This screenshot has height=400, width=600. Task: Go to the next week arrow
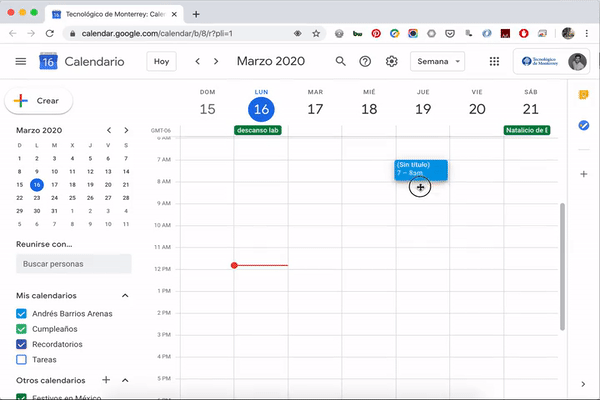pyautogui.click(x=216, y=61)
